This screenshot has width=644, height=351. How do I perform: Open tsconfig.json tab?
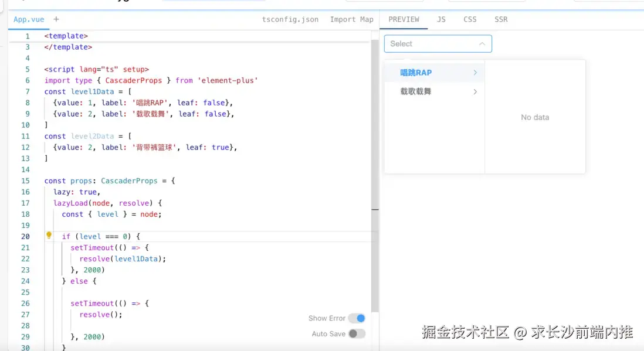tap(290, 19)
